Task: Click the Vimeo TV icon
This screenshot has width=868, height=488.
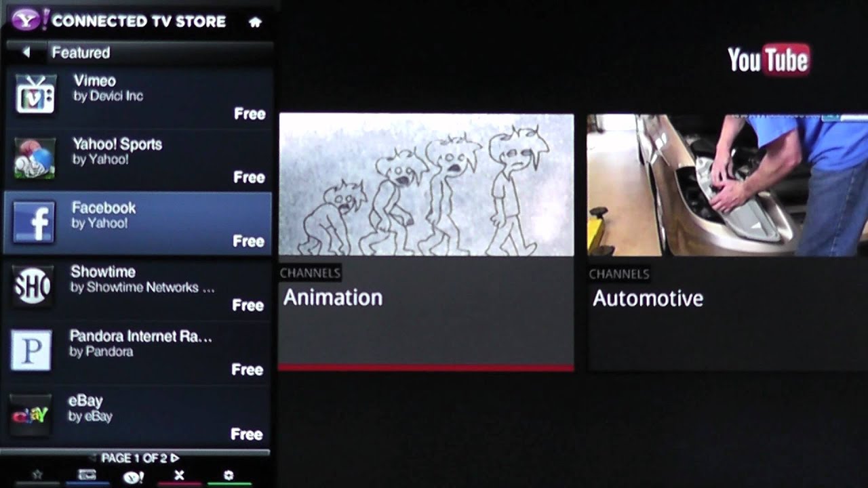Action: coord(35,94)
